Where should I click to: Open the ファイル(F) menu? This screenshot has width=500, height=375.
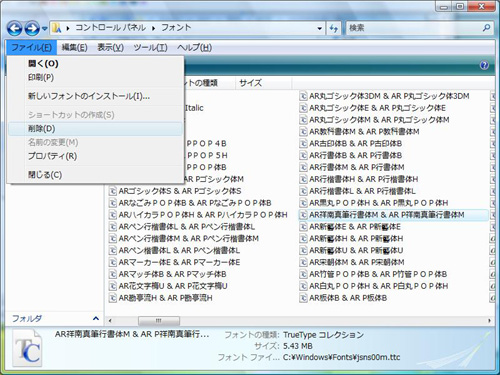[x=31, y=48]
